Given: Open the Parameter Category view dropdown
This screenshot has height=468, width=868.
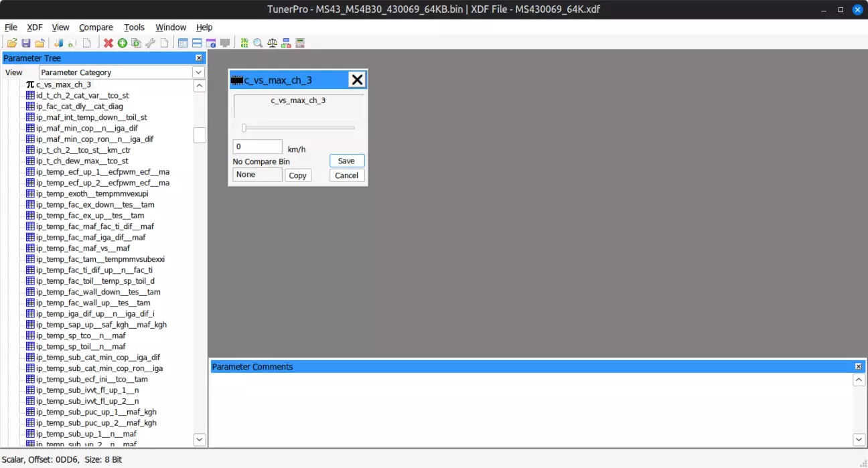Looking at the screenshot, I should click(x=198, y=72).
